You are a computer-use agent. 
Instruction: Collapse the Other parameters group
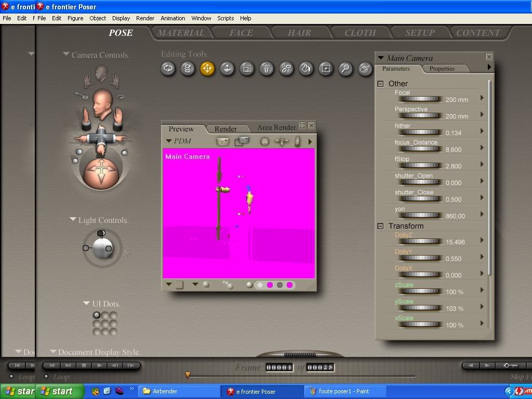click(380, 84)
